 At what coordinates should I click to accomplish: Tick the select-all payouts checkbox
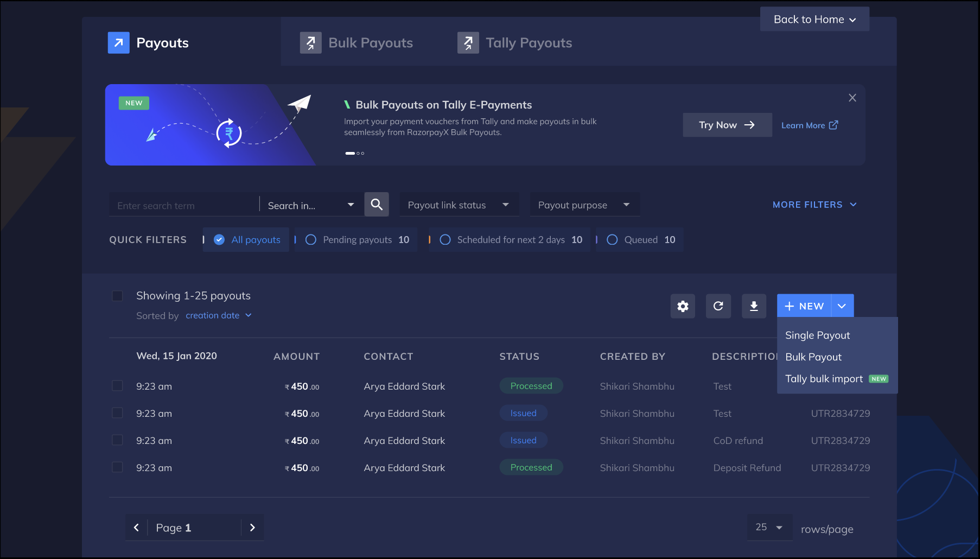click(117, 296)
